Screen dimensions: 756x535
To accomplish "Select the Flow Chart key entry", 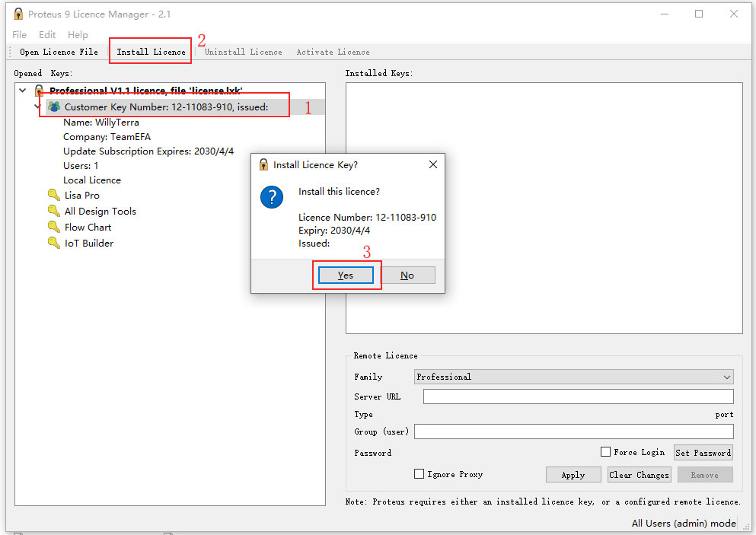I will click(88, 227).
